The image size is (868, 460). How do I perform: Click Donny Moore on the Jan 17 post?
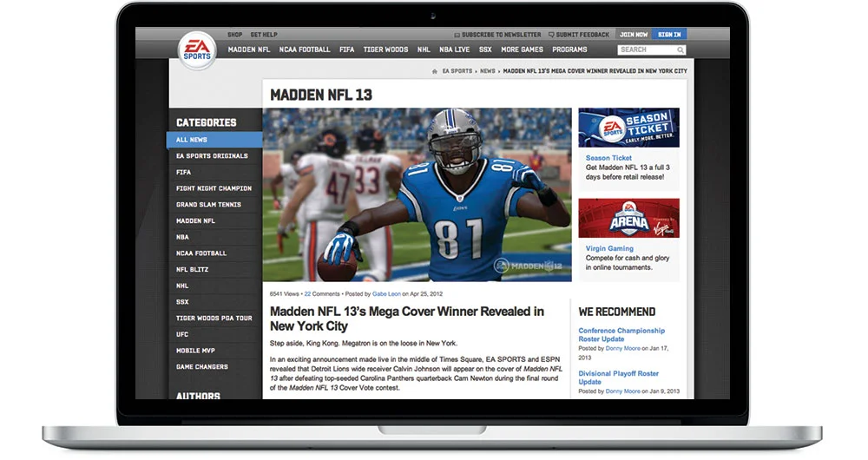(x=622, y=349)
